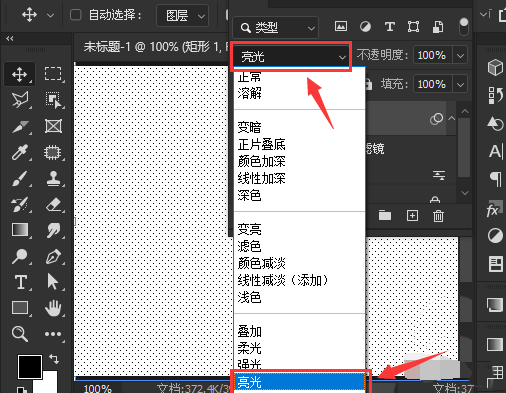Filter layers by adjustment layer icon
506x393 pixels.
click(365, 26)
